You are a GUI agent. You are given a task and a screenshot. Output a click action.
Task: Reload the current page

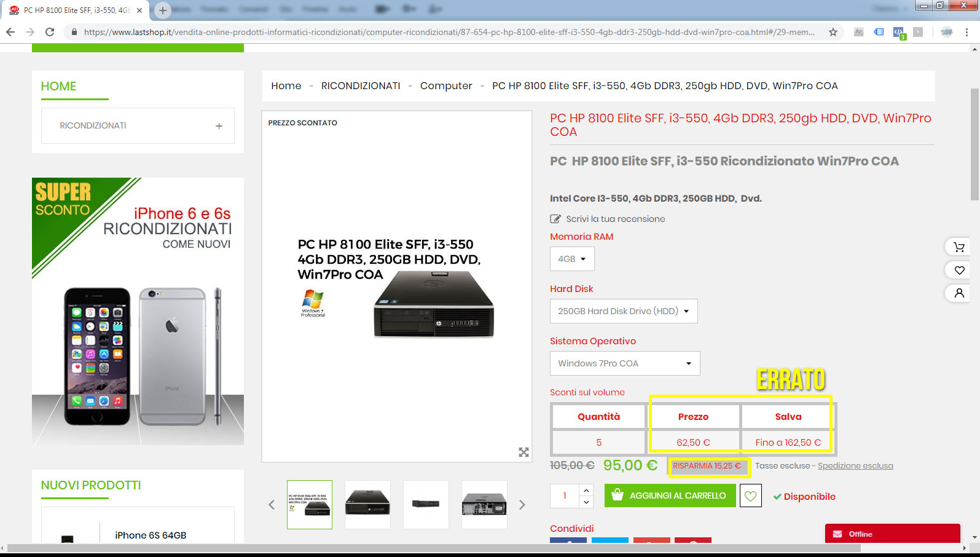(50, 32)
